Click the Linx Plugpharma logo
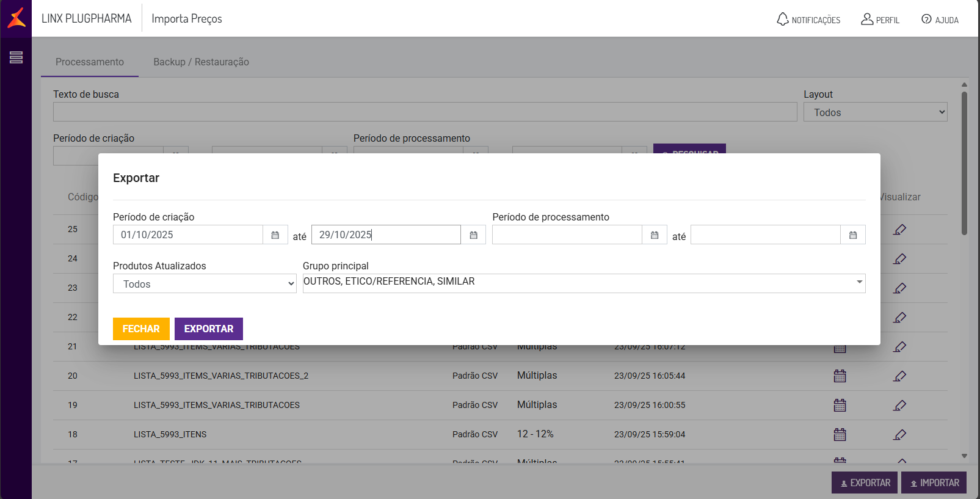The width and height of the screenshot is (980, 499). point(16,18)
